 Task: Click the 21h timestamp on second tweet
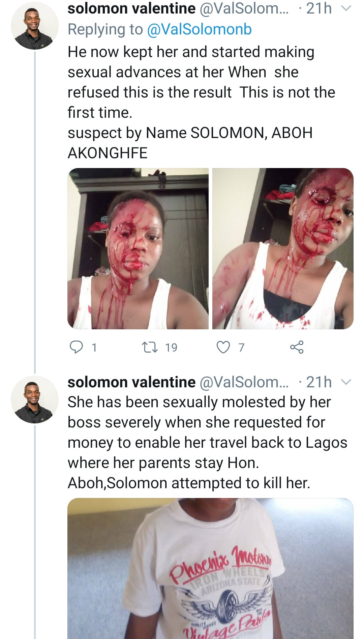coord(319,382)
